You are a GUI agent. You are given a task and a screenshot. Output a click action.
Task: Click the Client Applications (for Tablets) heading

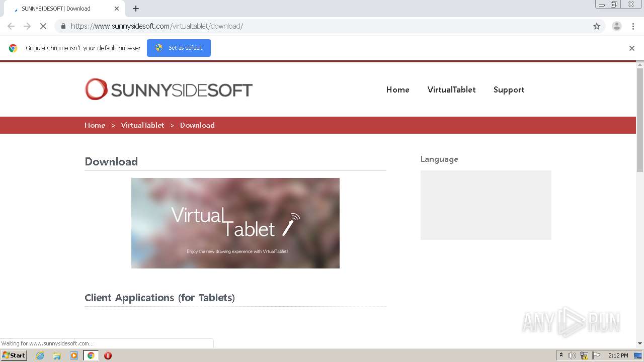point(160,298)
